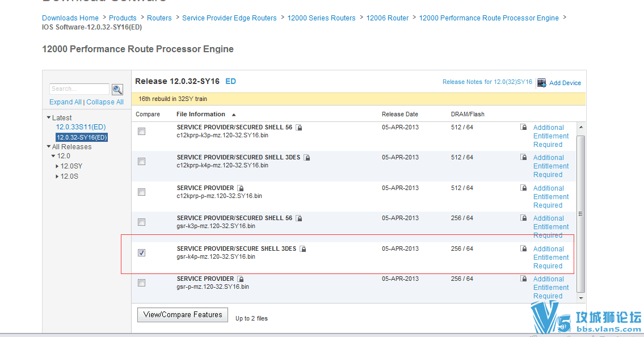644x337 pixels.
Task: Uncheck compare box for gsr-k4p-mz.120-32.SY16.bin
Action: point(142,253)
